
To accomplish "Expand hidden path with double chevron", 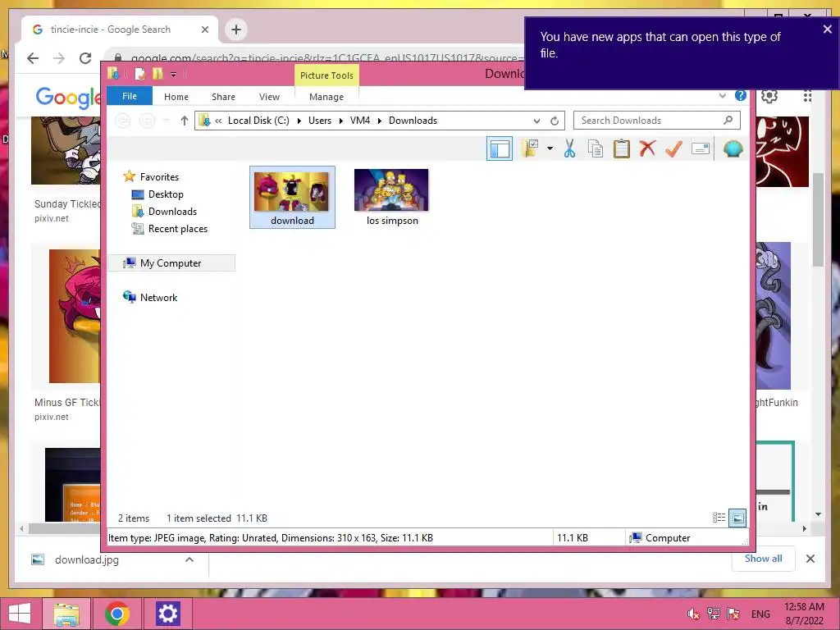I will (x=218, y=121).
